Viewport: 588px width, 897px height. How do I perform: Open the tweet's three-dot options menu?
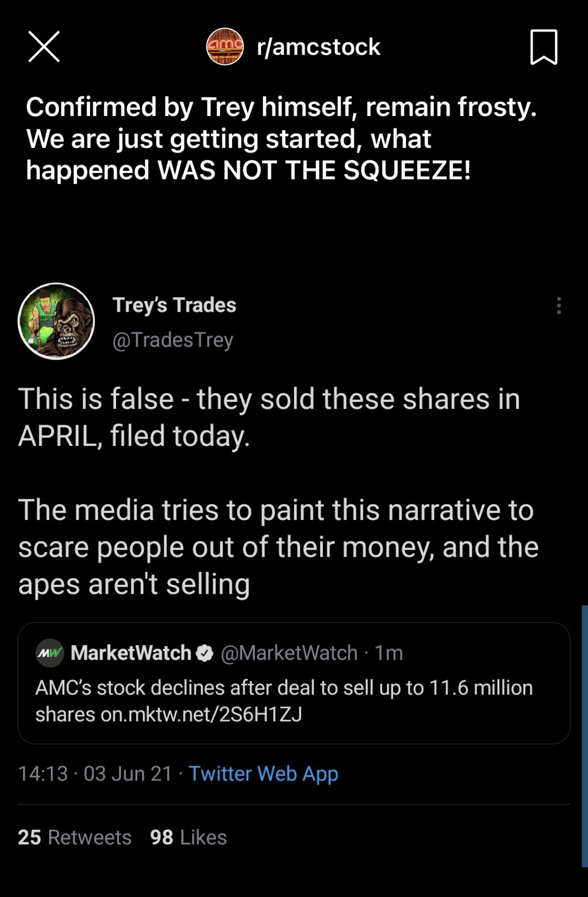pyautogui.click(x=559, y=305)
